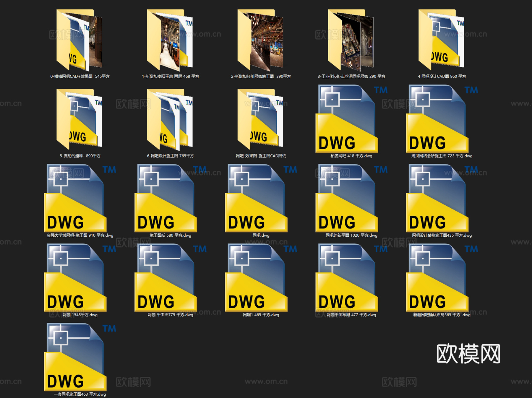Click the label "1-新增加贵阳王总 两层 468 平方"
Viewport: 532px width, 398px height.
pos(171,76)
